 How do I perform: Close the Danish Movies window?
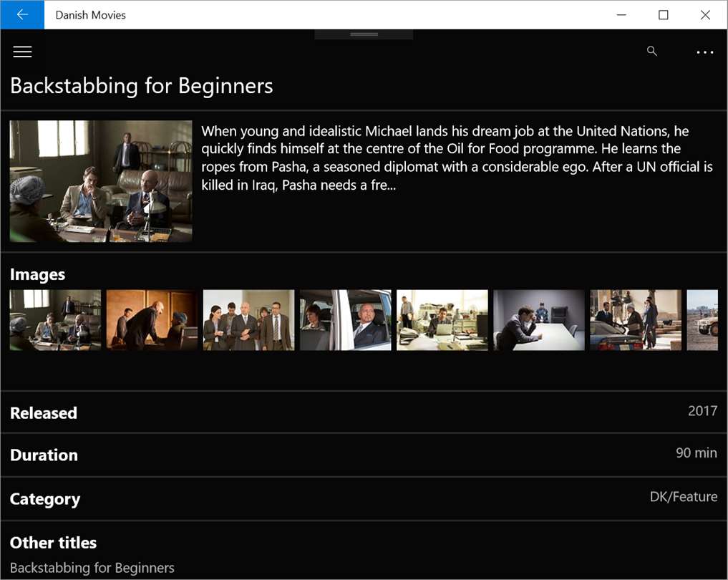pos(705,15)
